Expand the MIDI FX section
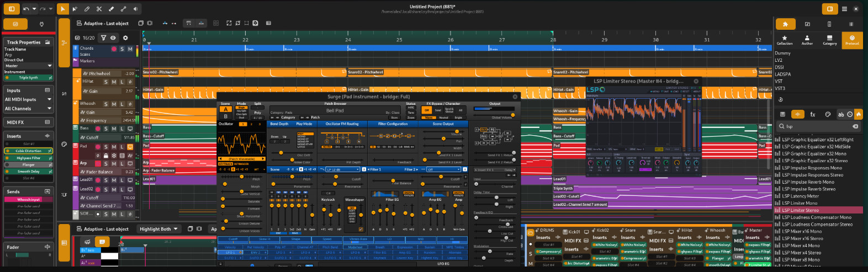 [47, 122]
